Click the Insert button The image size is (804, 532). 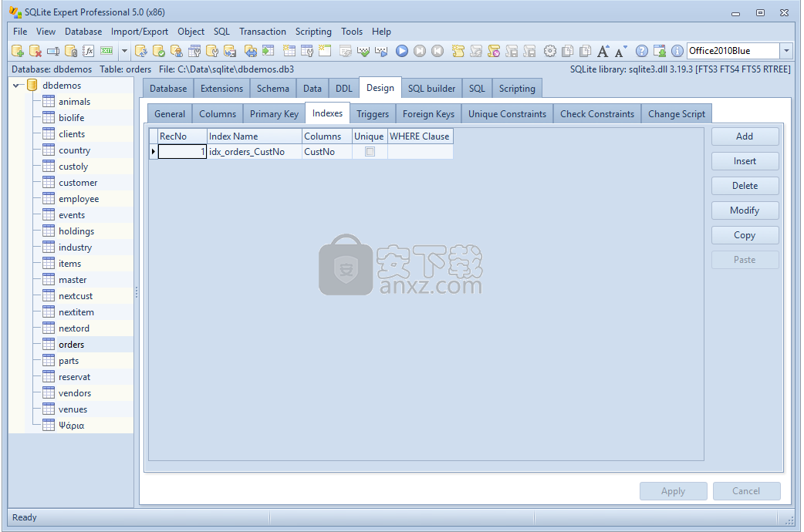(x=745, y=161)
